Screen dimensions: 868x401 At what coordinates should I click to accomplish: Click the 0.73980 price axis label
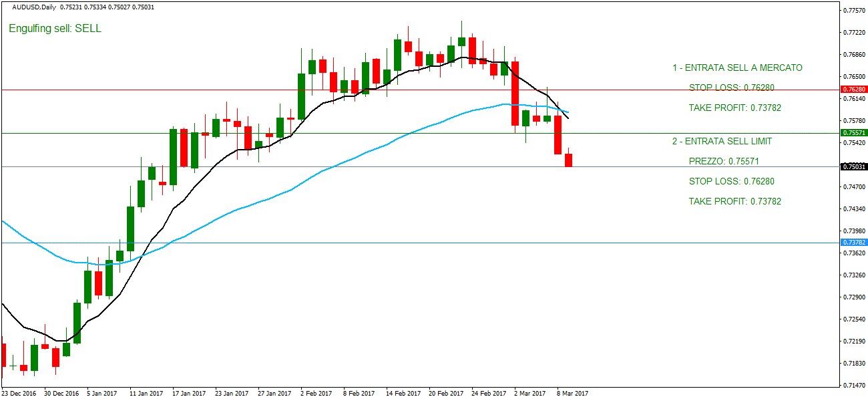pyautogui.click(x=854, y=231)
